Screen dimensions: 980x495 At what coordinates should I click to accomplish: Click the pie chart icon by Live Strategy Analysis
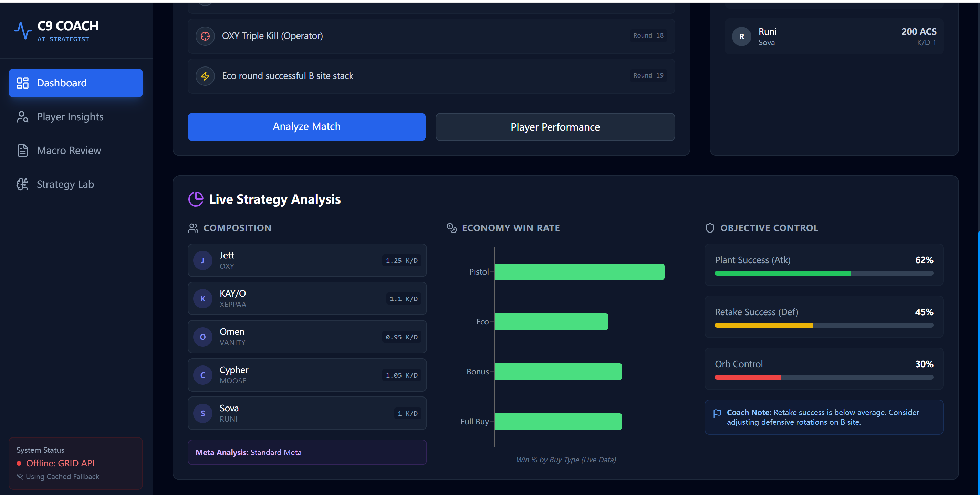[196, 199]
